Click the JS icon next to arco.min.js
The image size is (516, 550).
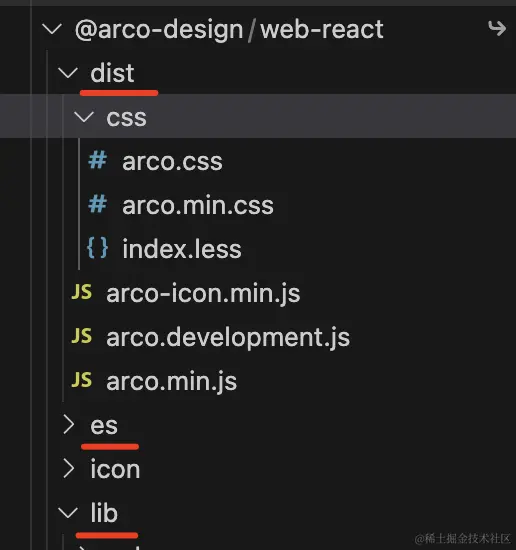coord(82,380)
